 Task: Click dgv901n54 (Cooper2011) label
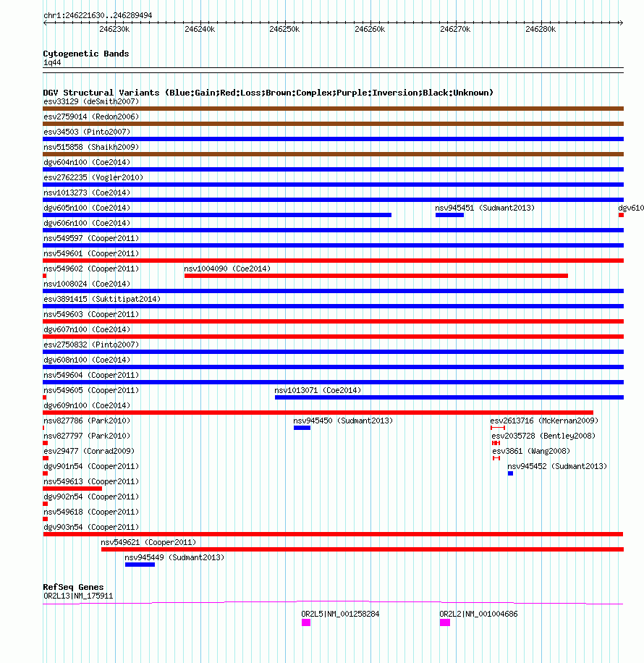(91, 467)
